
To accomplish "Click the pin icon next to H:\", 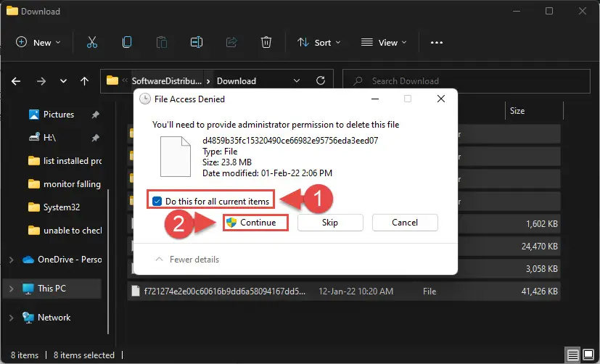I will [95, 138].
